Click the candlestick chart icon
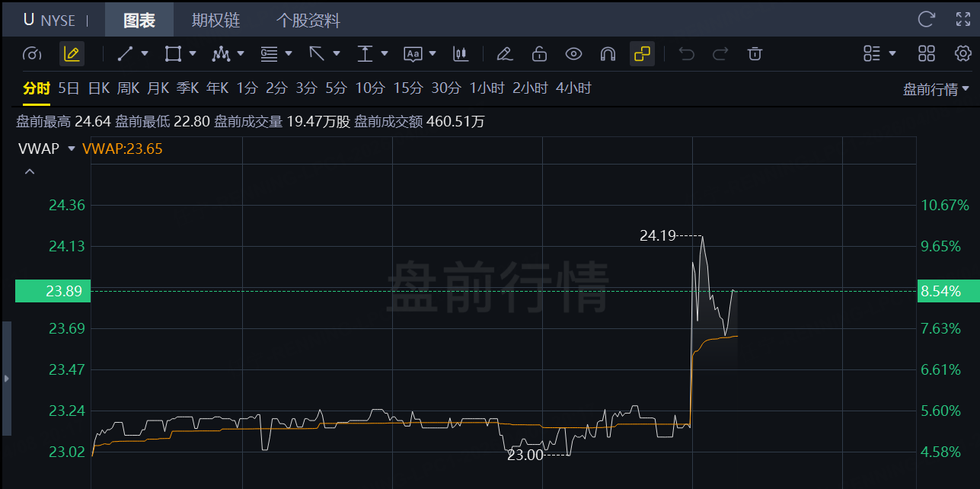 [460, 54]
